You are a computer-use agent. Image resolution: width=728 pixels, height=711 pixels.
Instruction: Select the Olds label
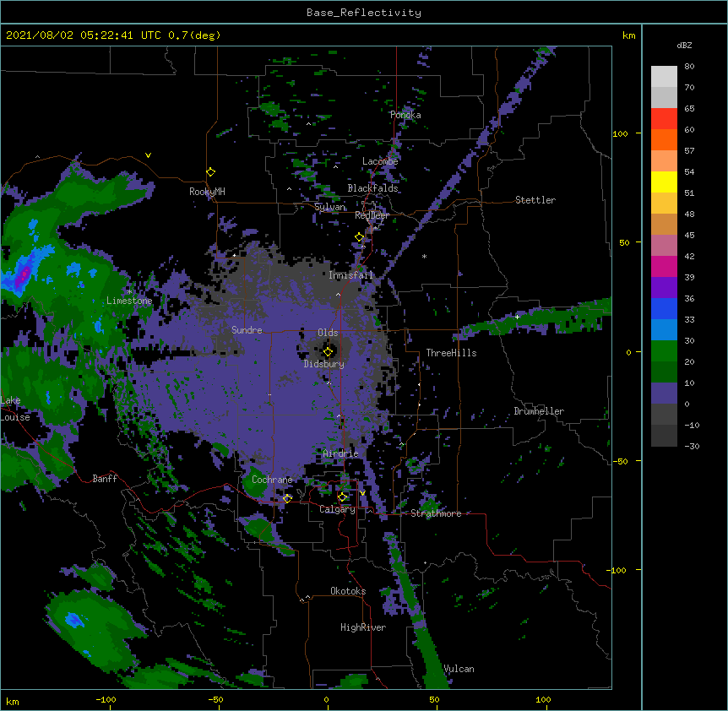point(328,333)
